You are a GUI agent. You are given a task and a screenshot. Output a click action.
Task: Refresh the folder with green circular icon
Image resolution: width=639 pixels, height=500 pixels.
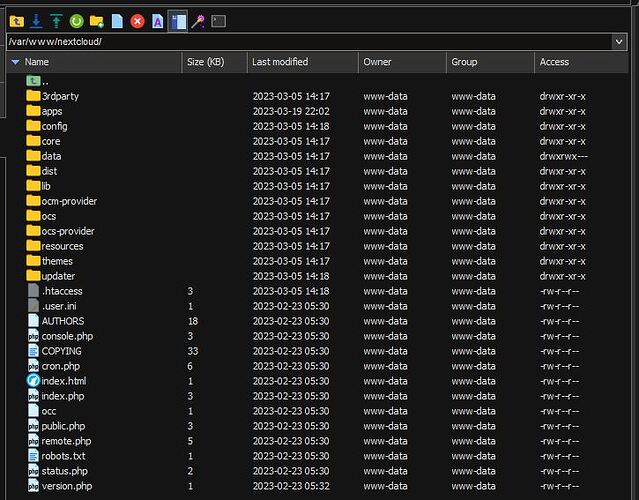pos(76,21)
